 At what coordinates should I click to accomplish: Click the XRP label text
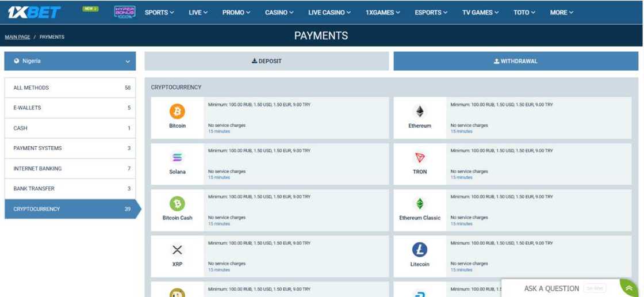[178, 264]
